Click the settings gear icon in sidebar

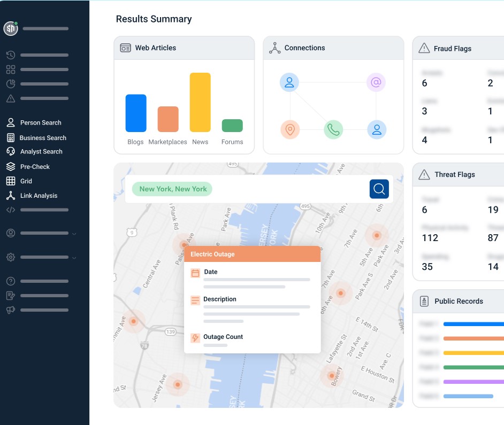[11, 257]
